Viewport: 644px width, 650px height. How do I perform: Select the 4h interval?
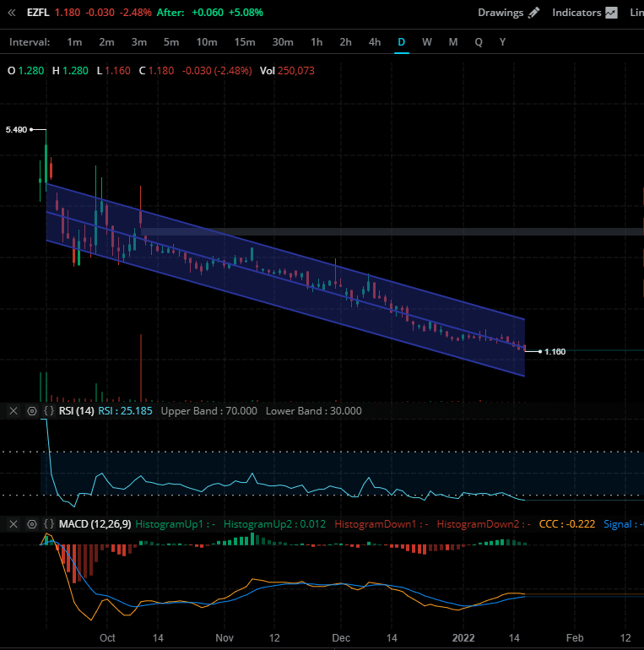tap(374, 42)
